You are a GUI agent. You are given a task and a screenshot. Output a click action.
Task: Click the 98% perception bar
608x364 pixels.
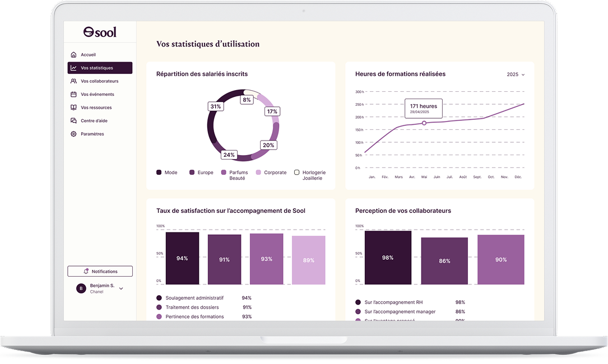pyautogui.click(x=388, y=258)
